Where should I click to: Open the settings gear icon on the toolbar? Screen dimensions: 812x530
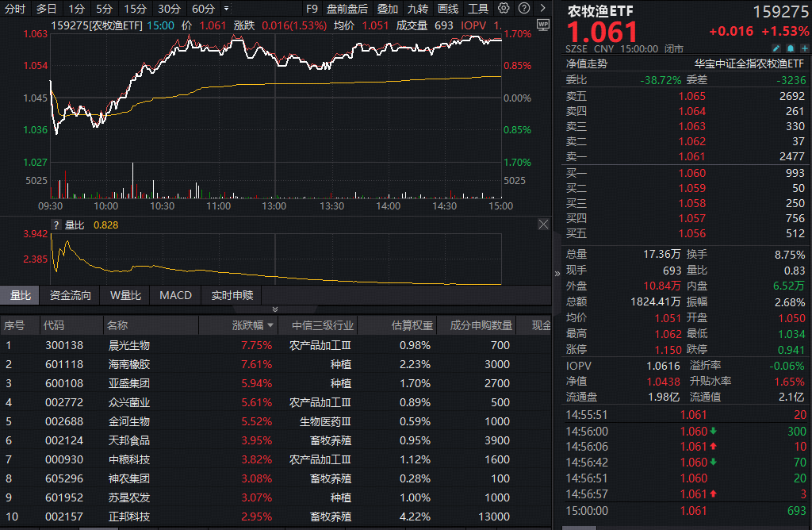pos(504,8)
